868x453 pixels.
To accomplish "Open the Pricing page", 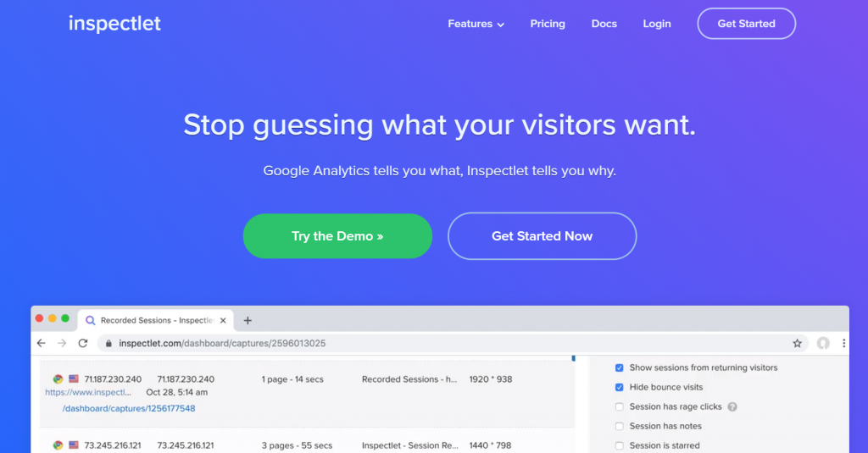I will [x=548, y=24].
